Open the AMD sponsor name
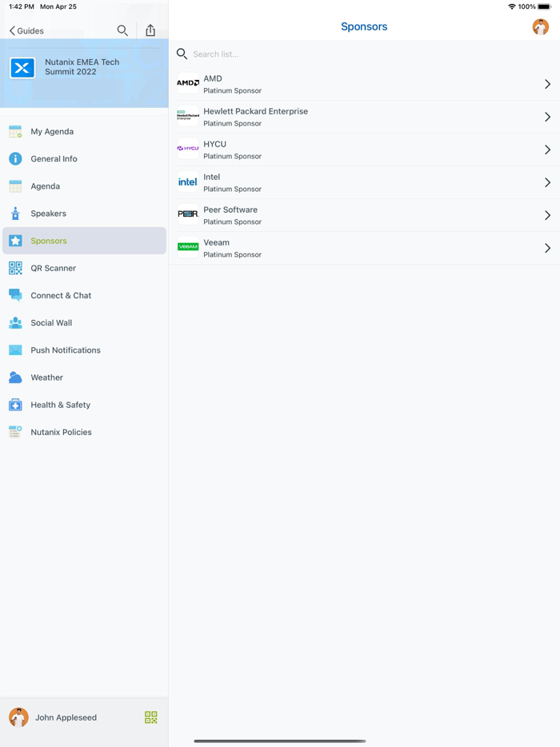Image resolution: width=560 pixels, height=747 pixels. [213, 78]
